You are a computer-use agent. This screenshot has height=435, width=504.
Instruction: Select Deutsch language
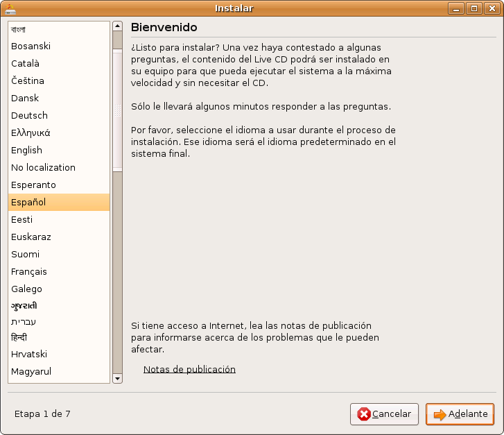pyautogui.click(x=59, y=115)
